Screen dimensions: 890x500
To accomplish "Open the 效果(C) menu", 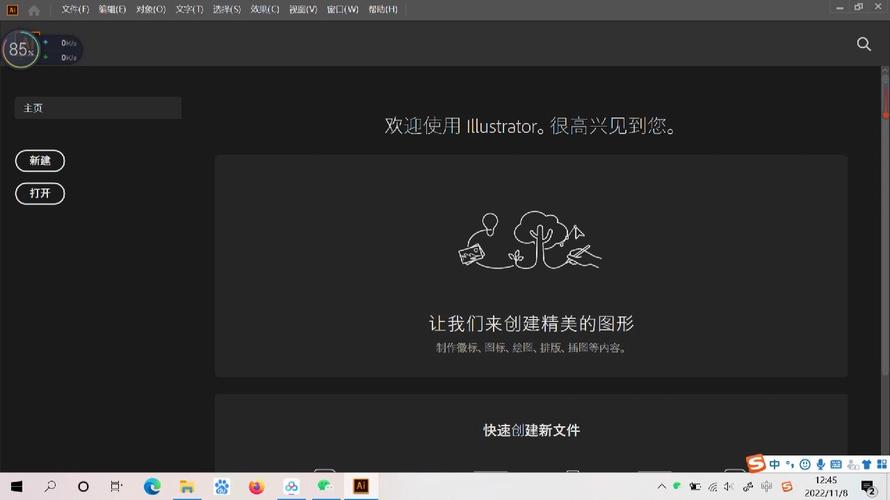I will click(265, 10).
